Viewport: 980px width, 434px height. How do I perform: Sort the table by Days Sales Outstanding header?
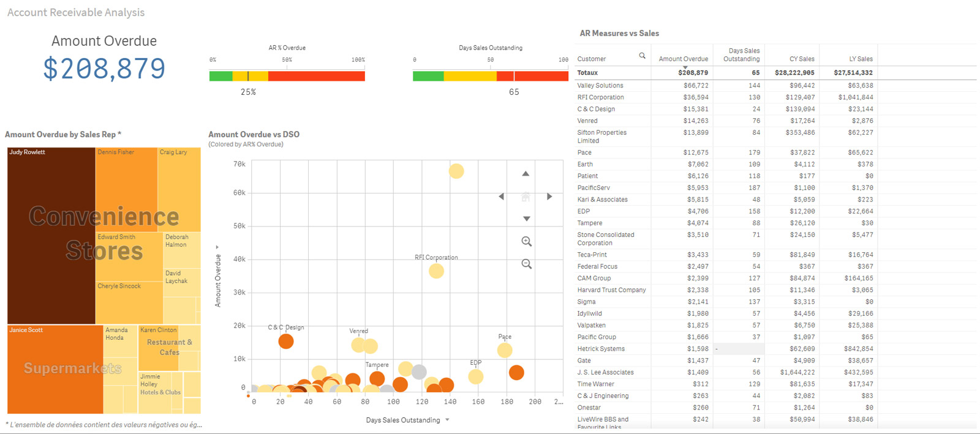tap(741, 55)
